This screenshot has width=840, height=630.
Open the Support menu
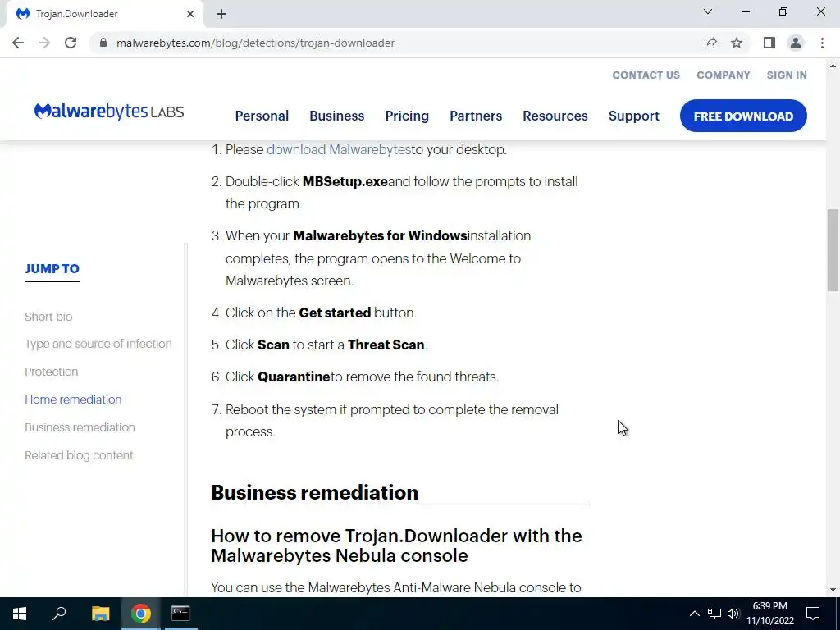pos(634,116)
